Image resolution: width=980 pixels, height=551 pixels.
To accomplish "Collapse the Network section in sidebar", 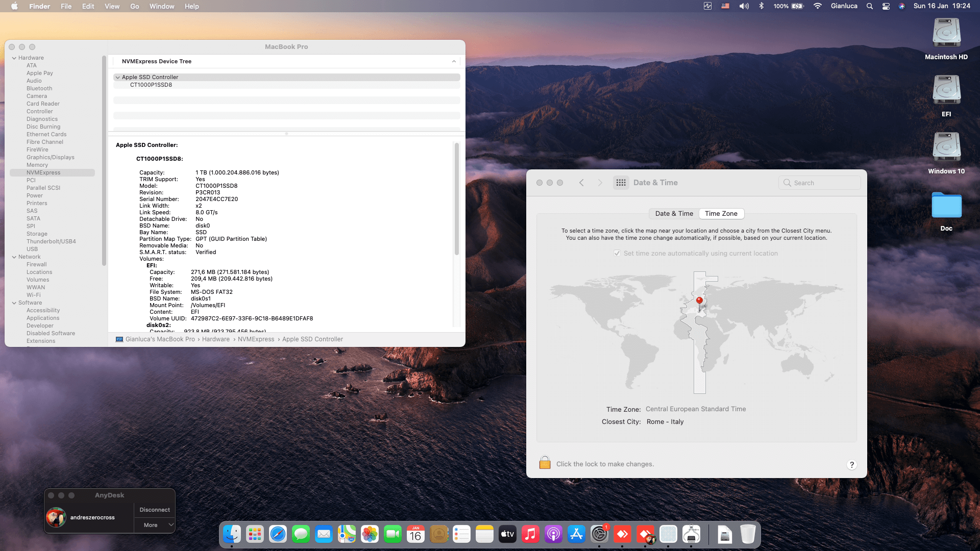I will [x=14, y=257].
